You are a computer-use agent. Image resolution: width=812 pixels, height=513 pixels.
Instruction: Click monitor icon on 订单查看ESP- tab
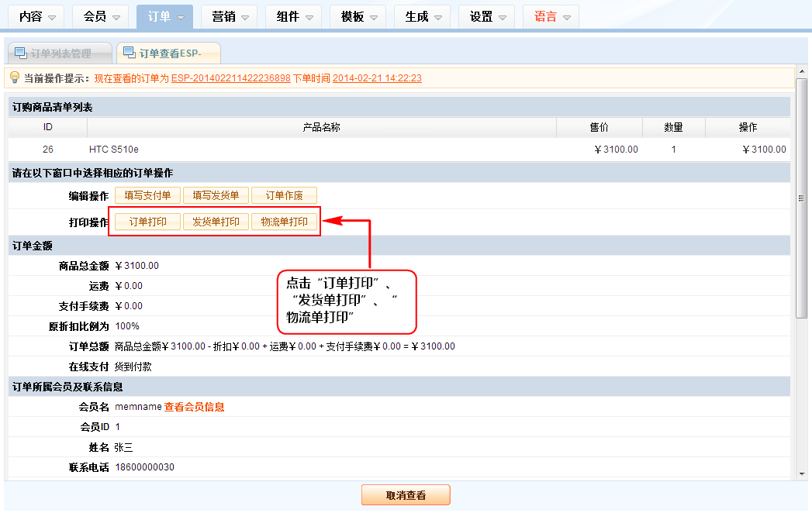[129, 53]
